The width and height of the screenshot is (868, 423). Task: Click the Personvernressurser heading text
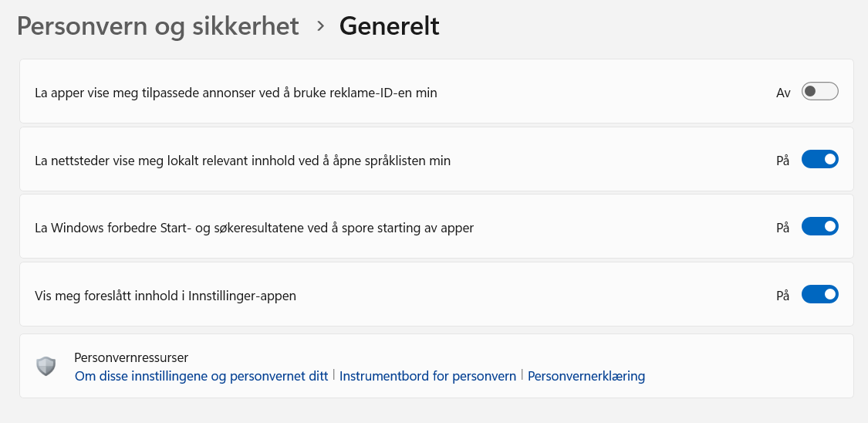pos(131,357)
